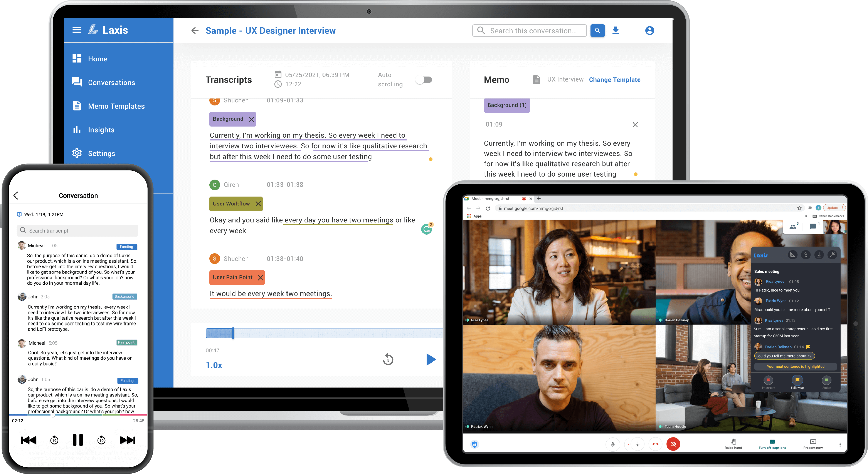Open the Meet three-dot more options menu

840,444
